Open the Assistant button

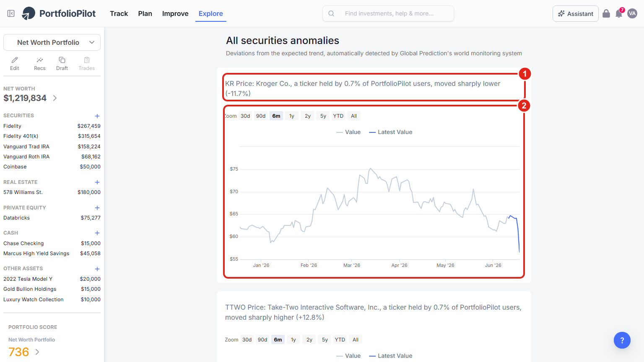pyautogui.click(x=576, y=13)
